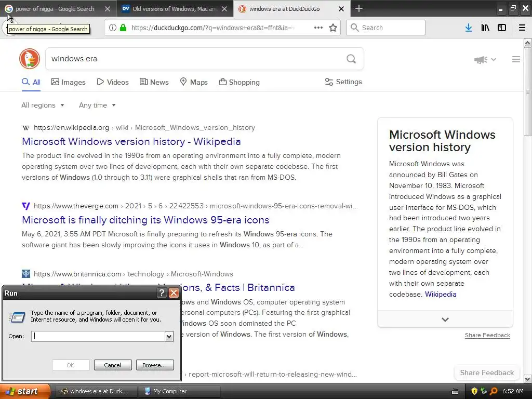532x399 pixels.
Task: Close the Run dialog with red X
Action: click(x=174, y=293)
